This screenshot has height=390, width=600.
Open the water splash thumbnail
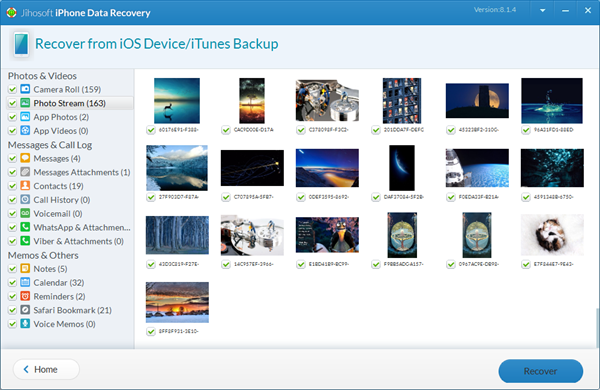pos(552,101)
